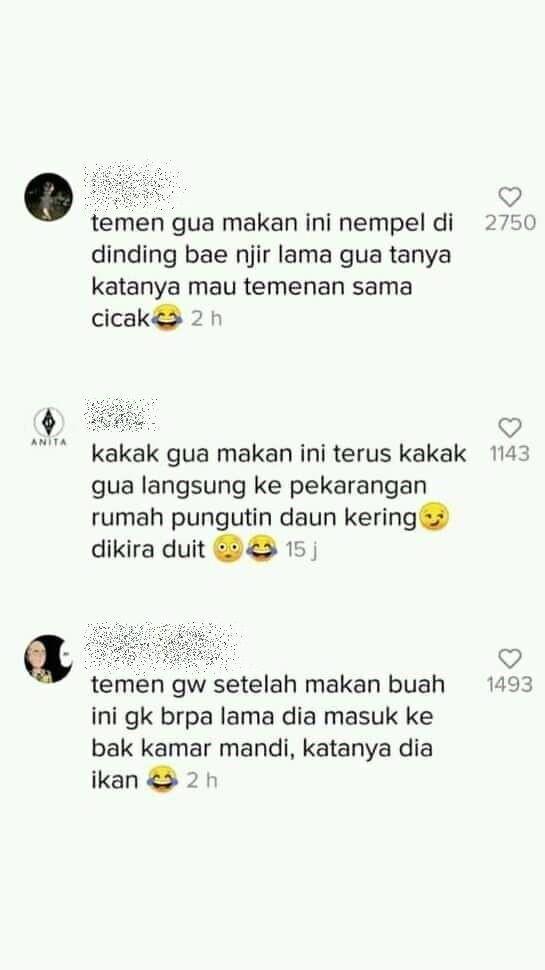The width and height of the screenshot is (545, 970).
Task: Open blurred username above the kakak gua comment
Action: tap(121, 414)
